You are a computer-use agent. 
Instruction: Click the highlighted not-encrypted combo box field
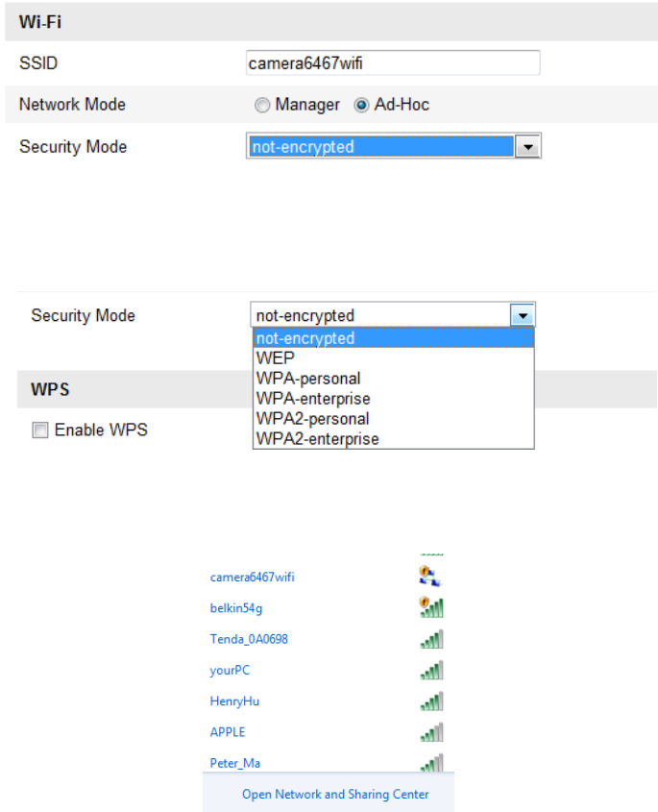pyautogui.click(x=381, y=147)
